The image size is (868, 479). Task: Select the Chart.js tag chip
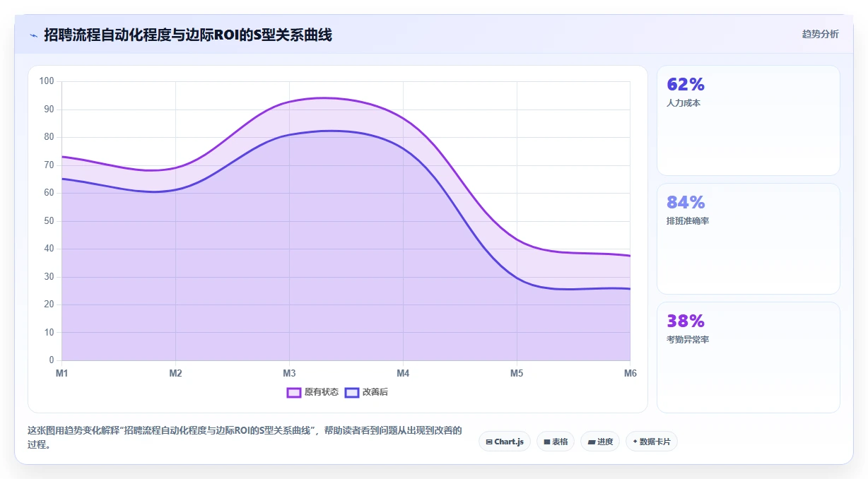pyautogui.click(x=505, y=442)
